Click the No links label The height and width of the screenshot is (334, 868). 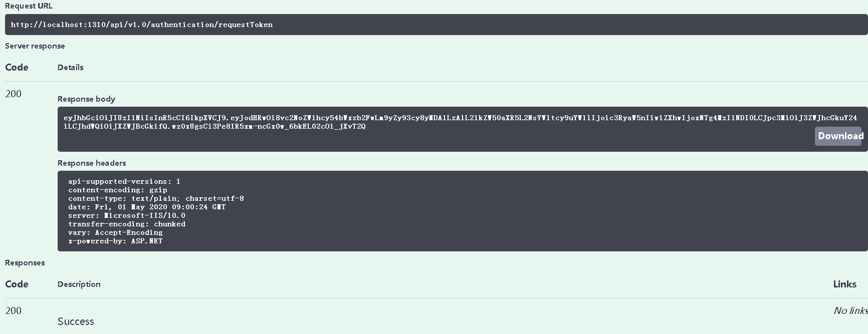[x=849, y=310]
